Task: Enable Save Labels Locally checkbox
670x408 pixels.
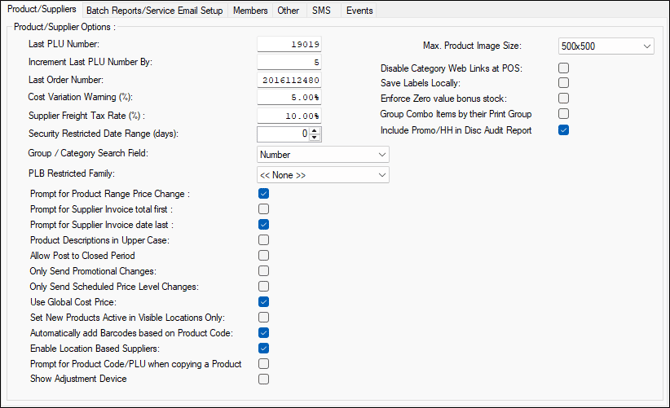Action: point(564,82)
